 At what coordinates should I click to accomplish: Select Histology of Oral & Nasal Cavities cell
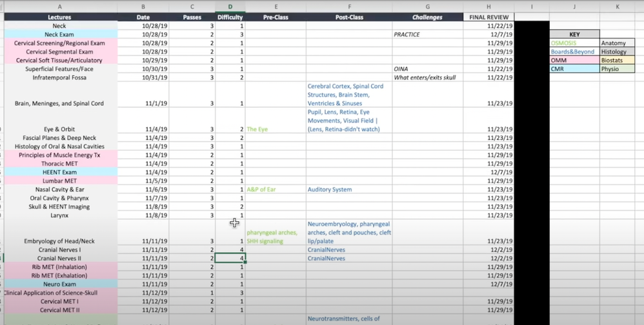tap(60, 146)
